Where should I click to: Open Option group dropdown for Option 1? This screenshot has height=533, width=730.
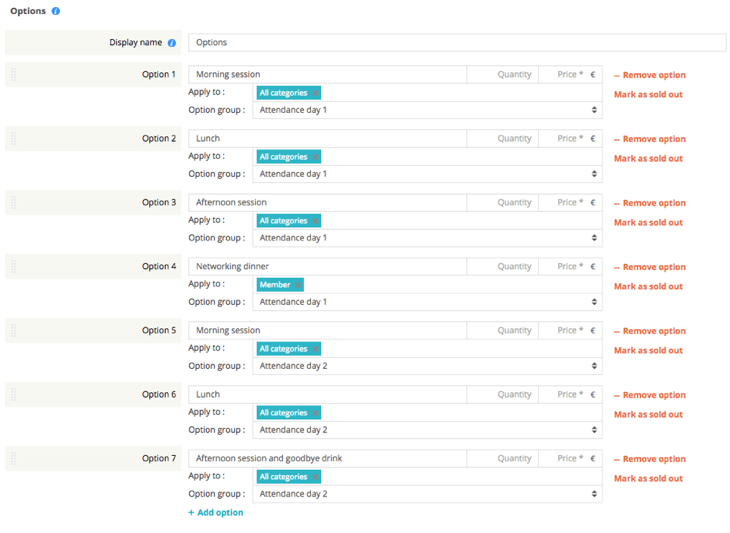pyautogui.click(x=426, y=110)
